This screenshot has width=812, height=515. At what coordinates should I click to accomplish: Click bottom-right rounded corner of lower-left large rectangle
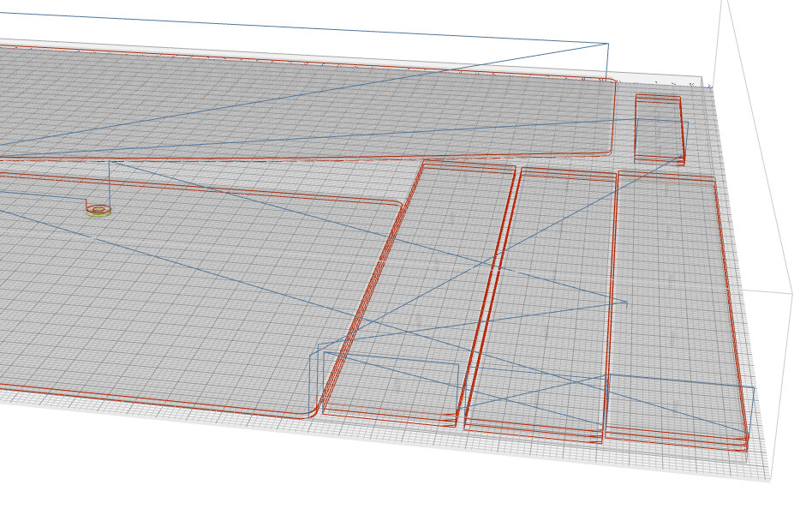(x=310, y=413)
